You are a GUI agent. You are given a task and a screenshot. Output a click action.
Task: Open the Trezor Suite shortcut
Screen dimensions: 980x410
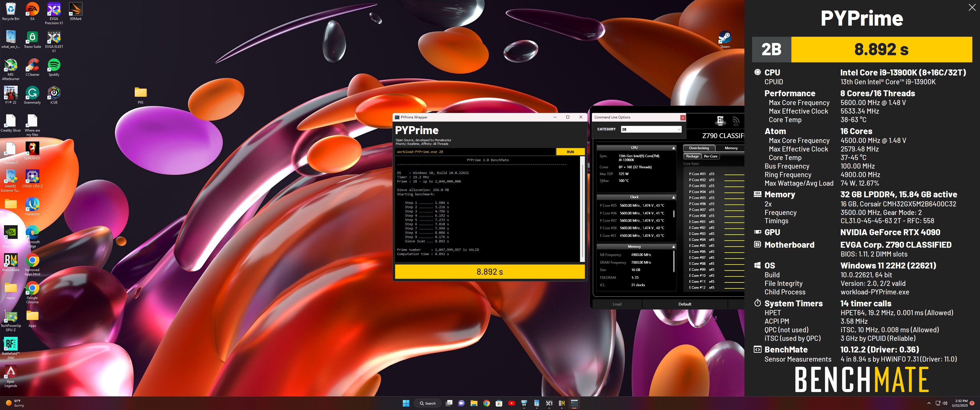tap(32, 39)
